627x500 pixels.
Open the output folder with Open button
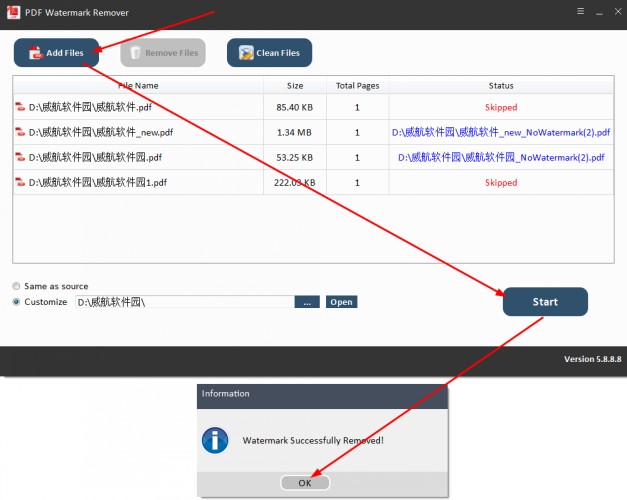pos(341,302)
